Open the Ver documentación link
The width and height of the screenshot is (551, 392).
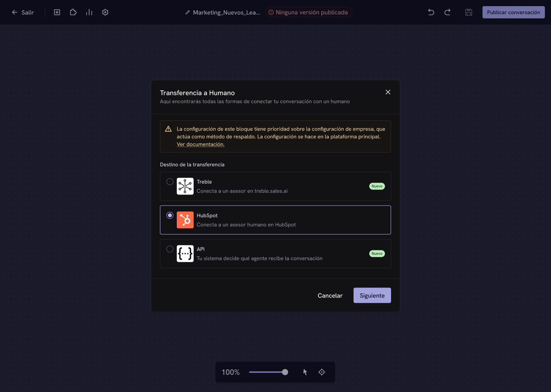(x=201, y=144)
